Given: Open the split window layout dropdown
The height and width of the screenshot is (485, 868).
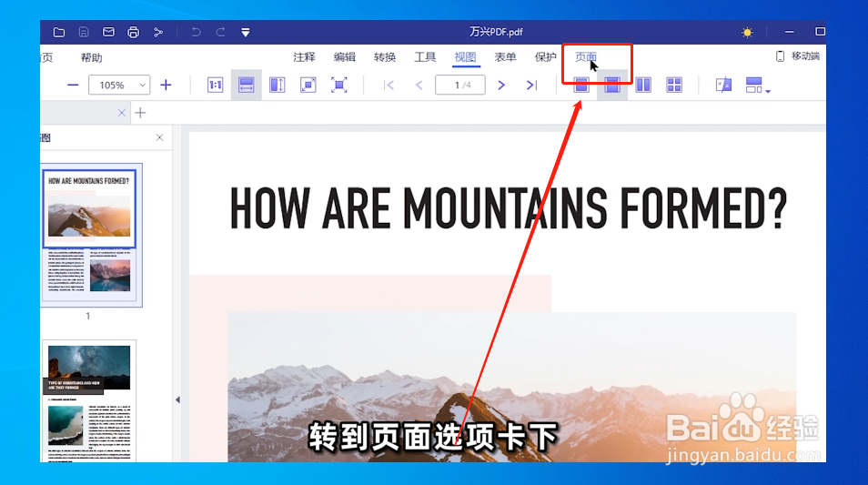Looking at the screenshot, I should pyautogui.click(x=758, y=86).
